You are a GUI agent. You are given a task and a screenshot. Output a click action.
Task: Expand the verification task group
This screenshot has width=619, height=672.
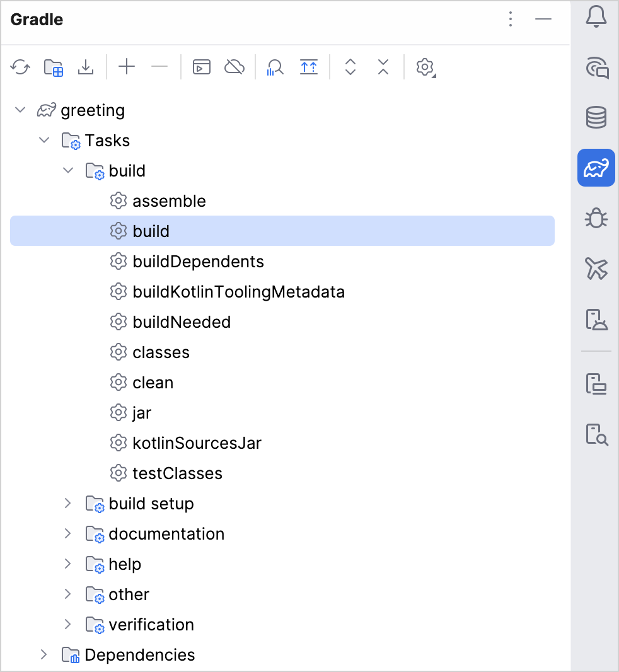point(67,625)
